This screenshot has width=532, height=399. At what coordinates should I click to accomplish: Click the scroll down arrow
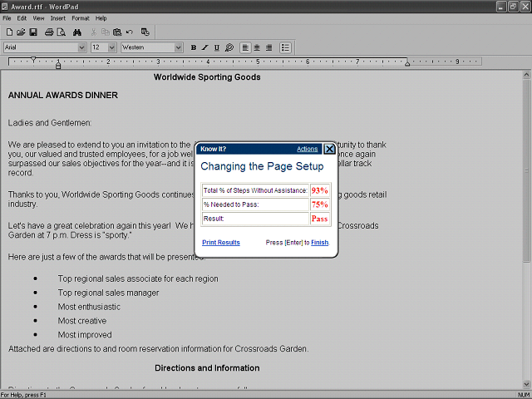[526, 384]
